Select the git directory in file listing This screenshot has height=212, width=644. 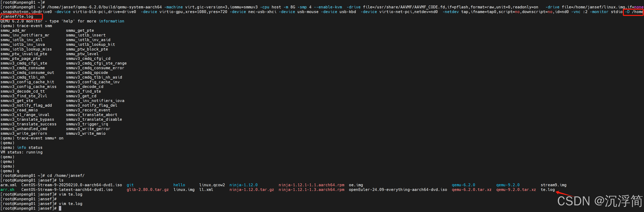pyautogui.click(x=130, y=185)
